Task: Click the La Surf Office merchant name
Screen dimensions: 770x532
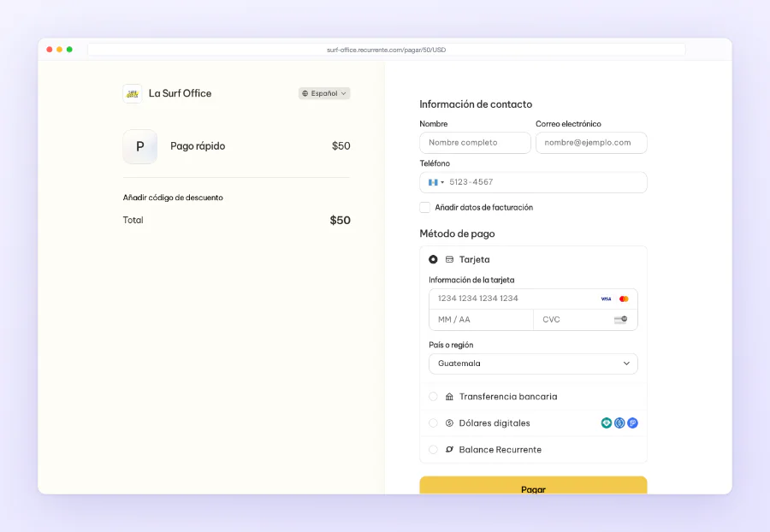Action: point(181,93)
